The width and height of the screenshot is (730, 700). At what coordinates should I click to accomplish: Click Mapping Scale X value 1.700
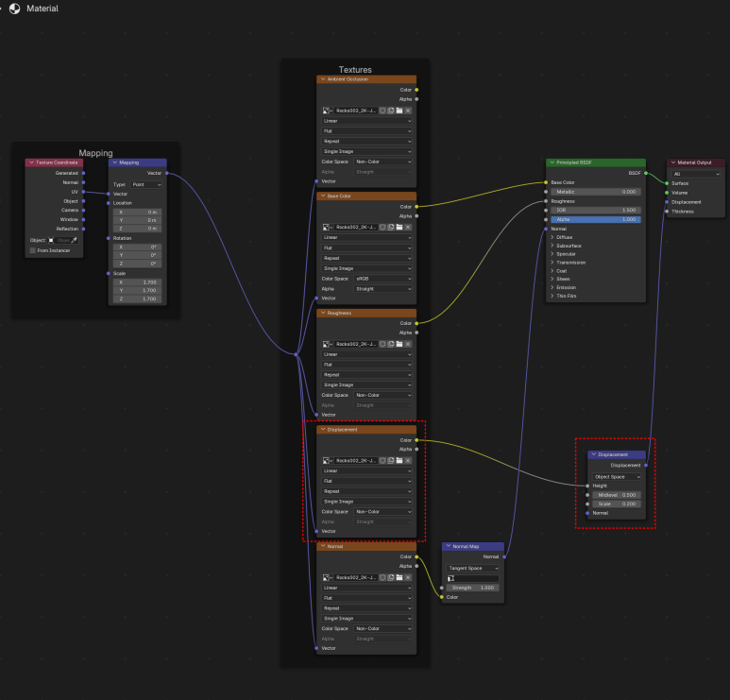(137, 282)
